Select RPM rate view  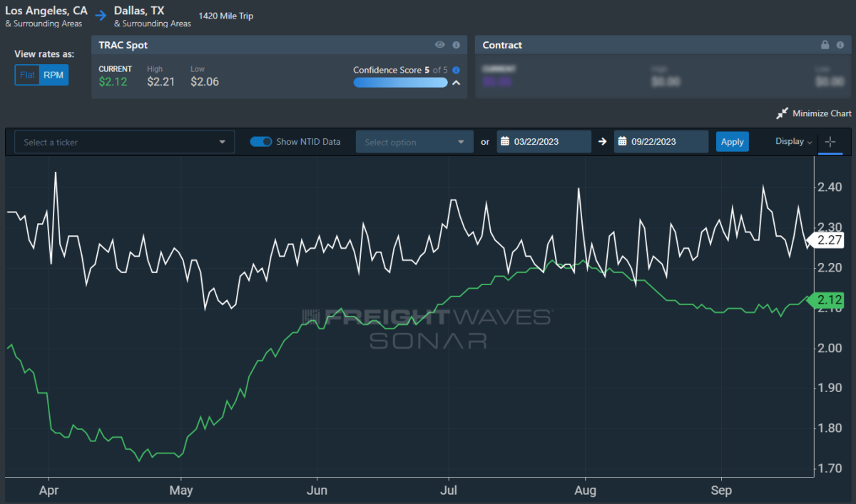[53, 75]
